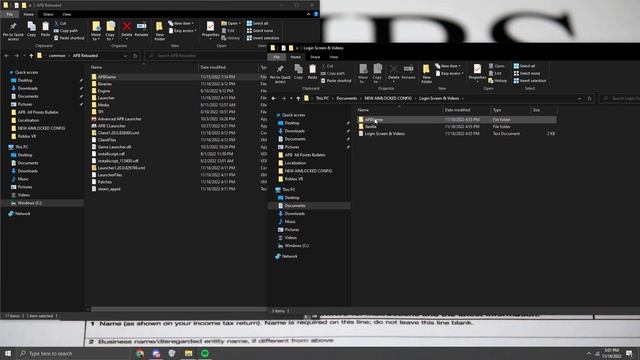The image size is (640, 360).
Task: Click 'Documents' breadcrumb in Login Screen window
Action: [347, 98]
